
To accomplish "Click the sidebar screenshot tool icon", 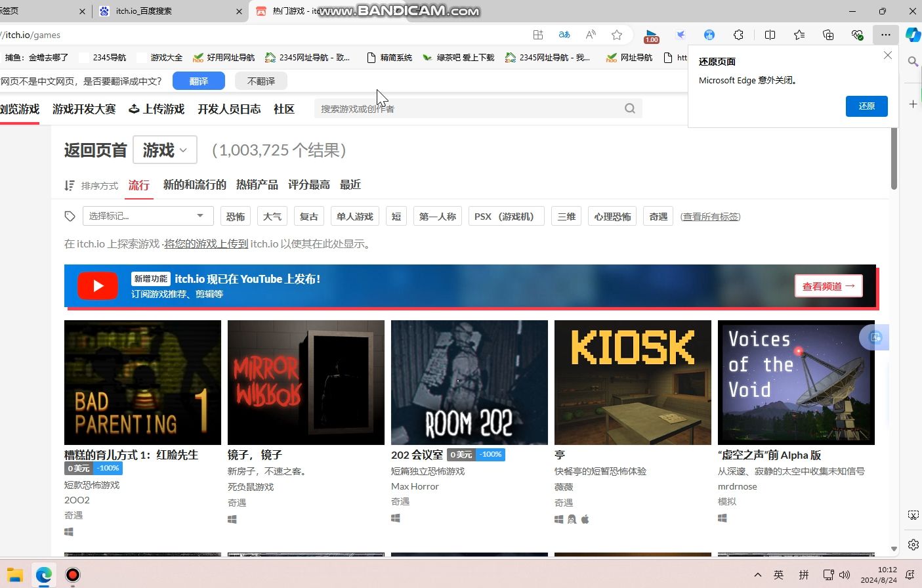I will coord(913,515).
